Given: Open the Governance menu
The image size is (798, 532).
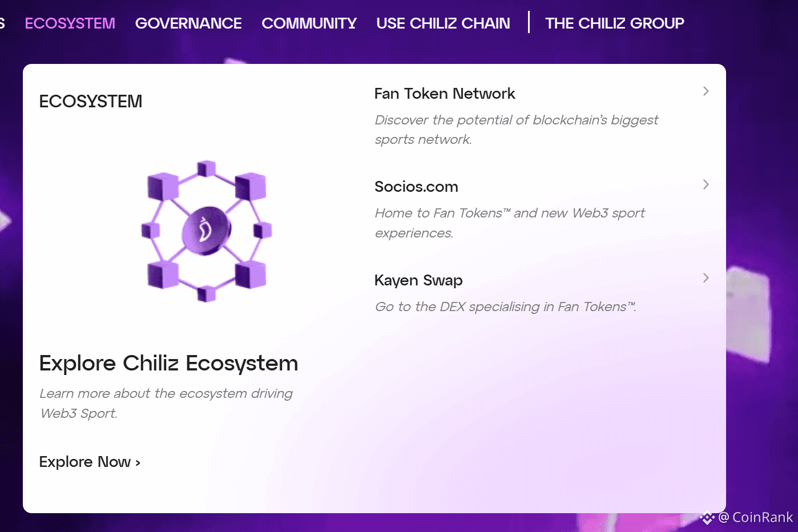Looking at the screenshot, I should pyautogui.click(x=188, y=23).
